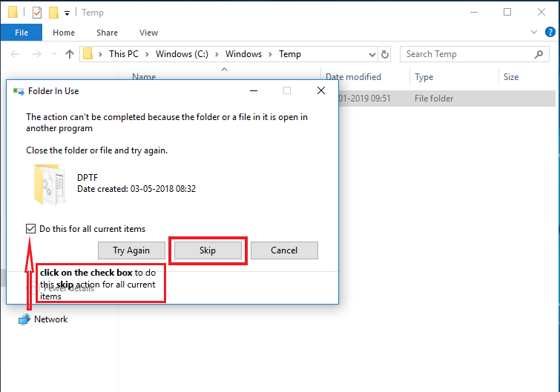Switch to the Home ribbon tab
This screenshot has height=392, width=560.
(64, 33)
